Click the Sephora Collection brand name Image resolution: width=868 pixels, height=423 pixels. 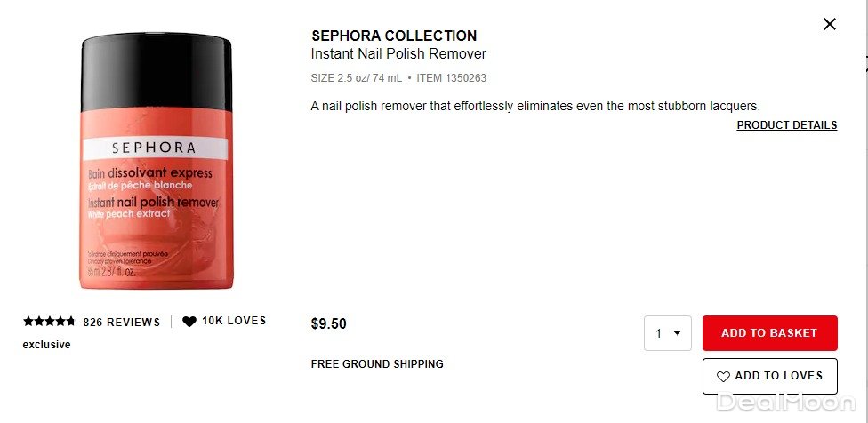coord(394,36)
